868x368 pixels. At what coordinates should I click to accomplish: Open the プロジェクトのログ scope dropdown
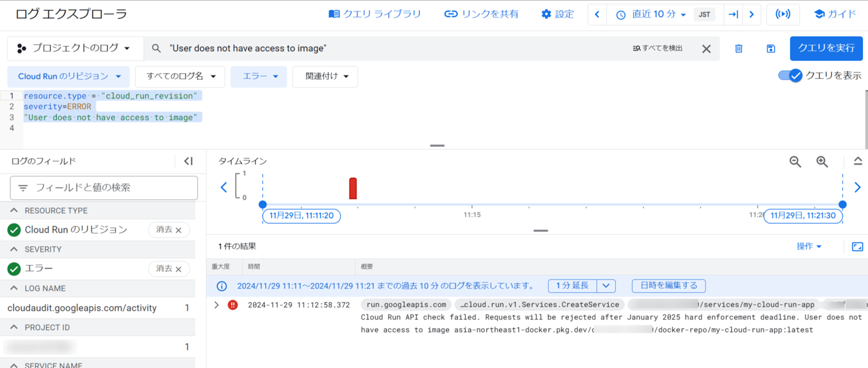click(x=75, y=48)
